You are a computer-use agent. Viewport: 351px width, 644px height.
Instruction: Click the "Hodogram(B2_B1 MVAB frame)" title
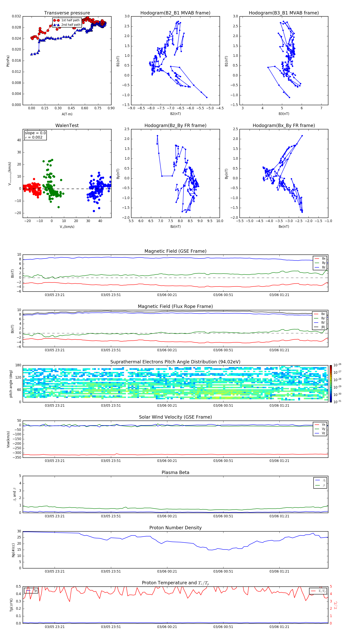(175, 13)
